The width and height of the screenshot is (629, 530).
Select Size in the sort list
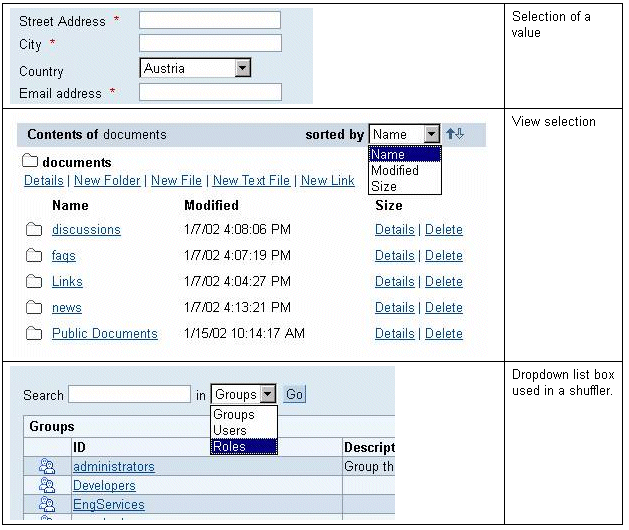[x=384, y=186]
